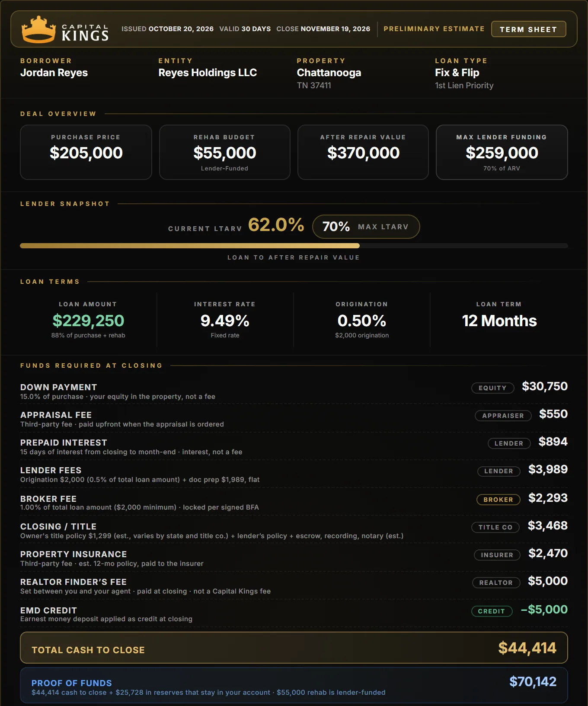The width and height of the screenshot is (588, 706).
Task: Click the Chattanooga property name
Action: (x=329, y=73)
